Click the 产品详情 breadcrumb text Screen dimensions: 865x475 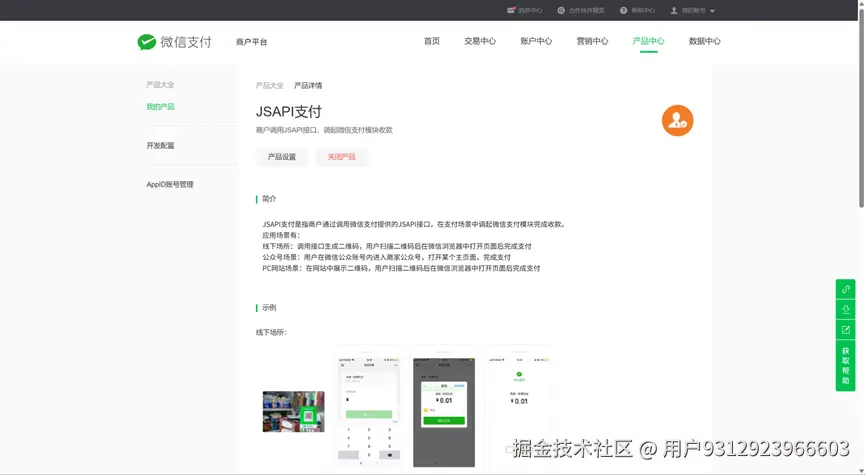click(308, 86)
